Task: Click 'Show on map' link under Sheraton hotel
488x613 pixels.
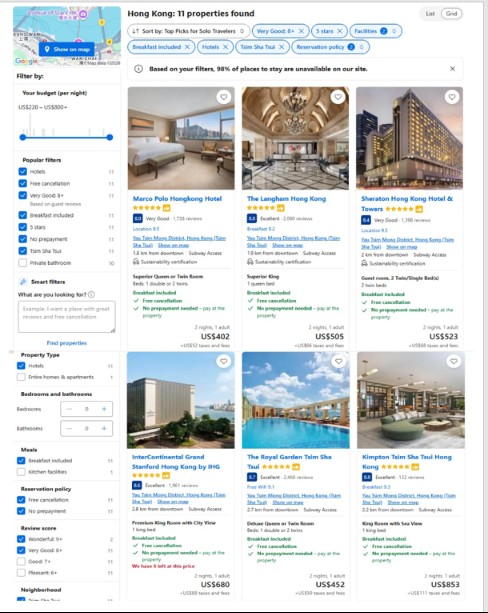Action: 402,247
